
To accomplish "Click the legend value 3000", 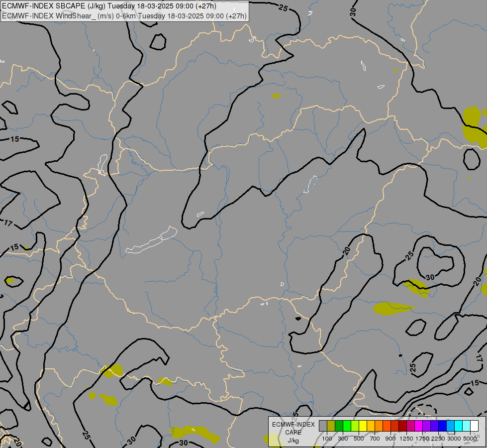I will pos(454,439).
